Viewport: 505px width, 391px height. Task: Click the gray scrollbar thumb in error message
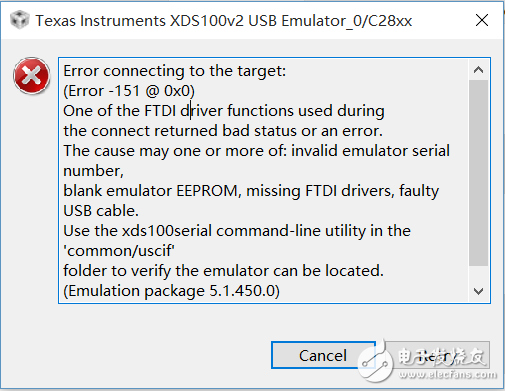point(478,173)
